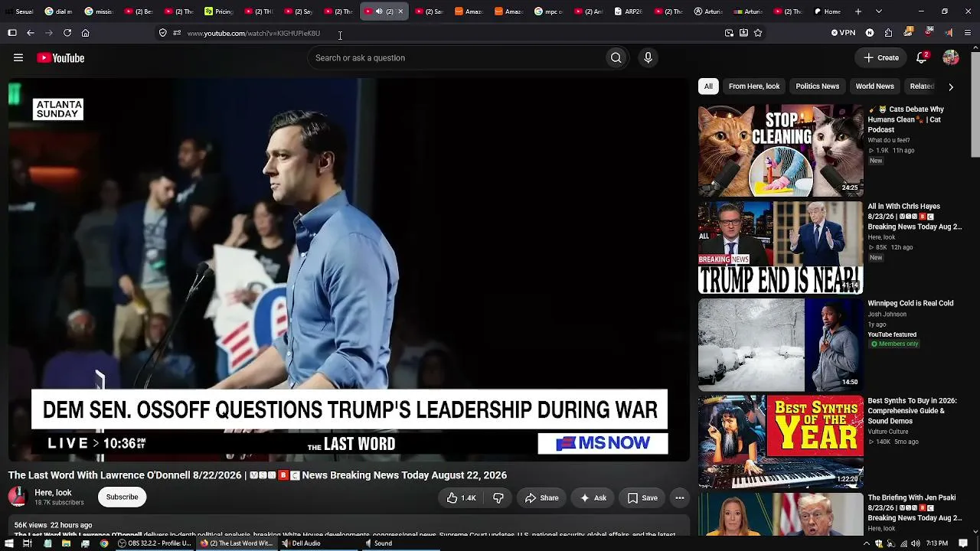The width and height of the screenshot is (980, 551).
Task: Open Best Synths To Buy title link
Action: coord(913,411)
